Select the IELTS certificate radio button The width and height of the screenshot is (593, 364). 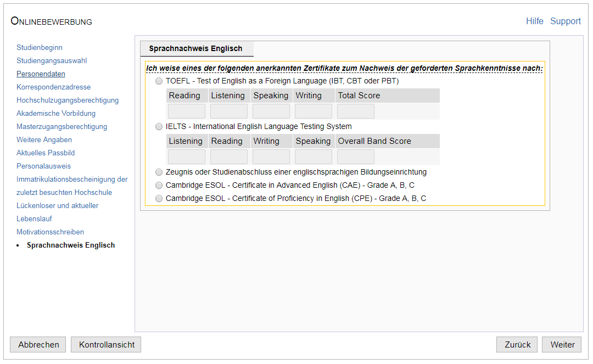(x=159, y=127)
